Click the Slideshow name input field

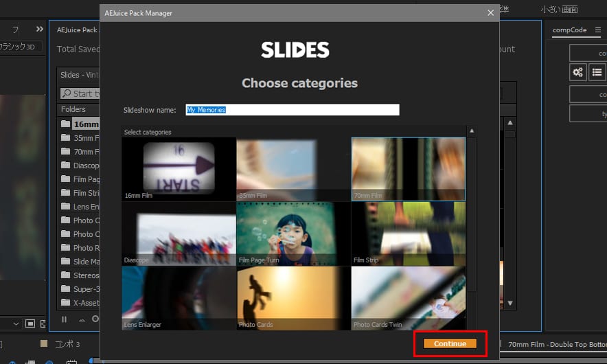[x=293, y=110]
